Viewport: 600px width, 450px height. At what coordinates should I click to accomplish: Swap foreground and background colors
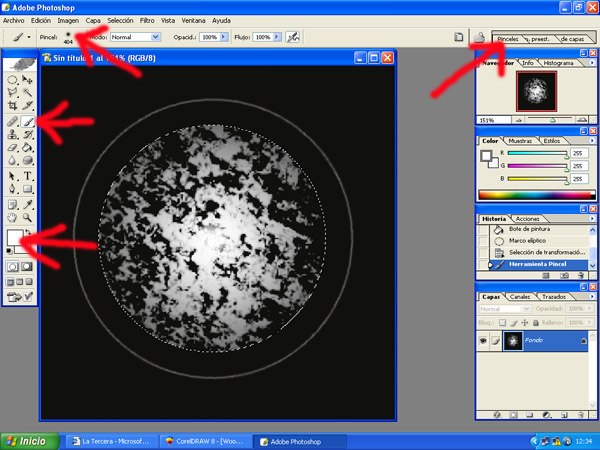point(28,232)
